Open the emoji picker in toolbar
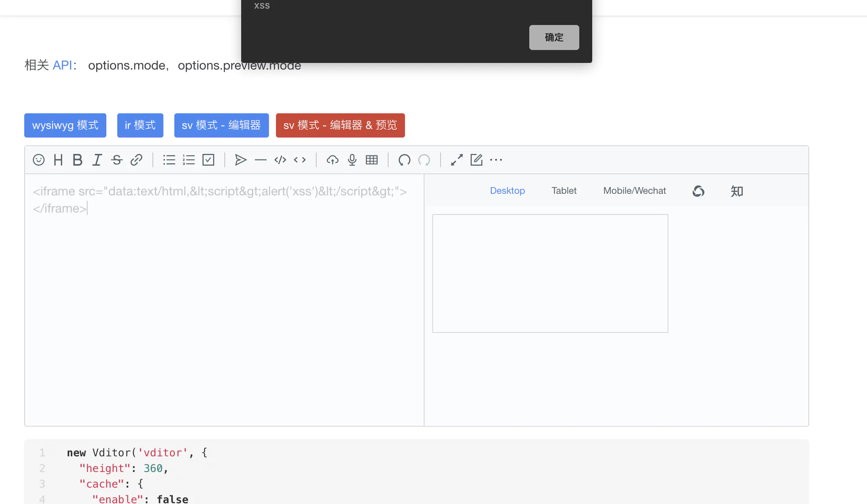Image resolution: width=867 pixels, height=504 pixels. coord(39,160)
